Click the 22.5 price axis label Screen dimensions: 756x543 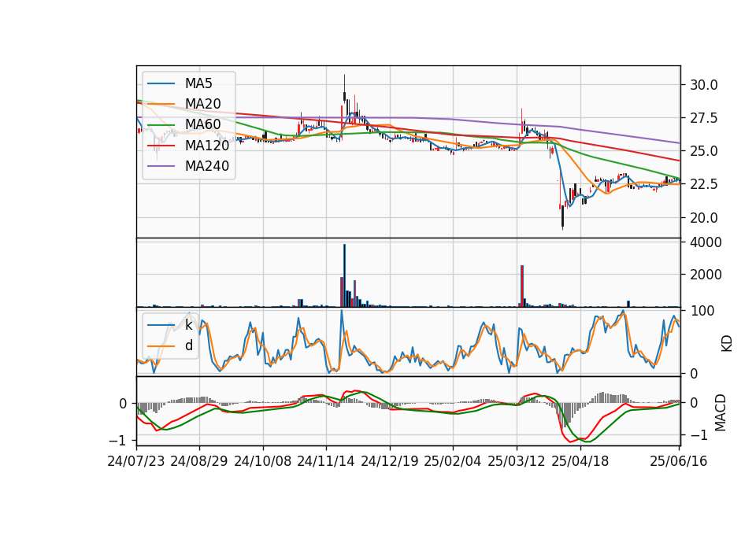click(704, 185)
